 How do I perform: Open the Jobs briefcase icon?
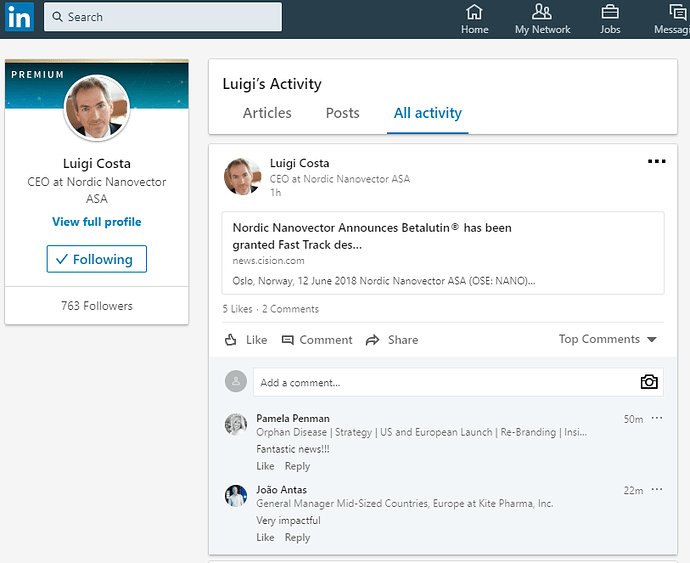click(610, 12)
